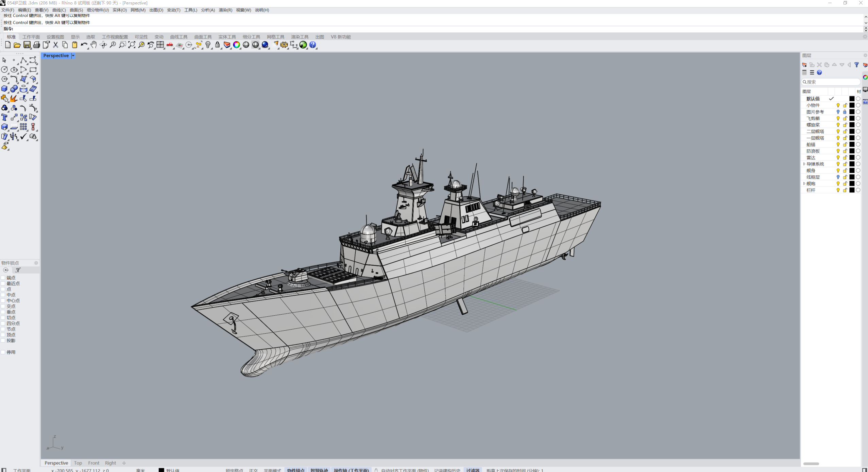Screen dimensions: 868x472
Task: Click the new layer icon in layers panel
Action: [804, 65]
